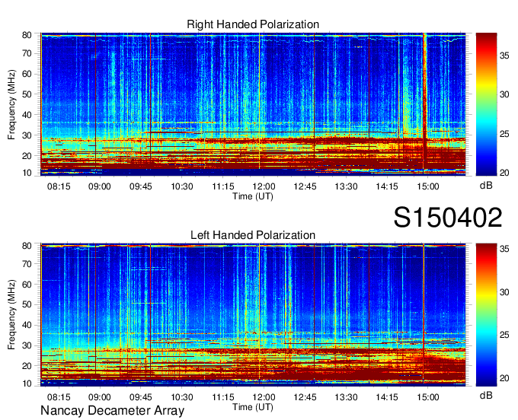Viewport: 518px width, 420px height.
Task: Click the 60 MHz tick of the right-handed plot
Action: (x=27, y=74)
